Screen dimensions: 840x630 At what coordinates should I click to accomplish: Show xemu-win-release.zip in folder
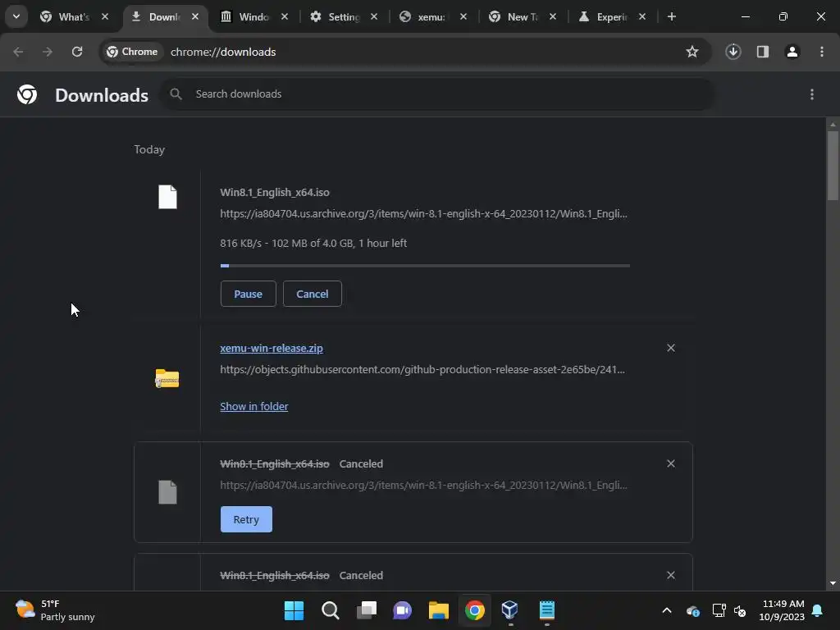(254, 407)
